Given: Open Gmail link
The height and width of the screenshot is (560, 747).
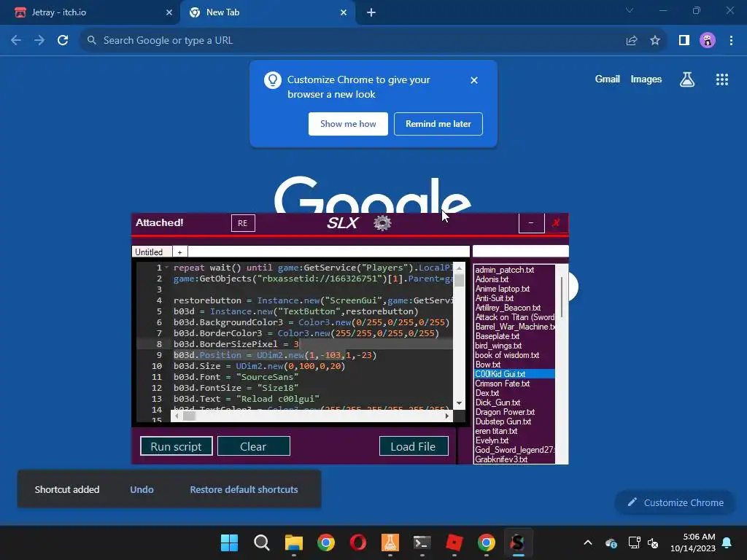Looking at the screenshot, I should [608, 79].
